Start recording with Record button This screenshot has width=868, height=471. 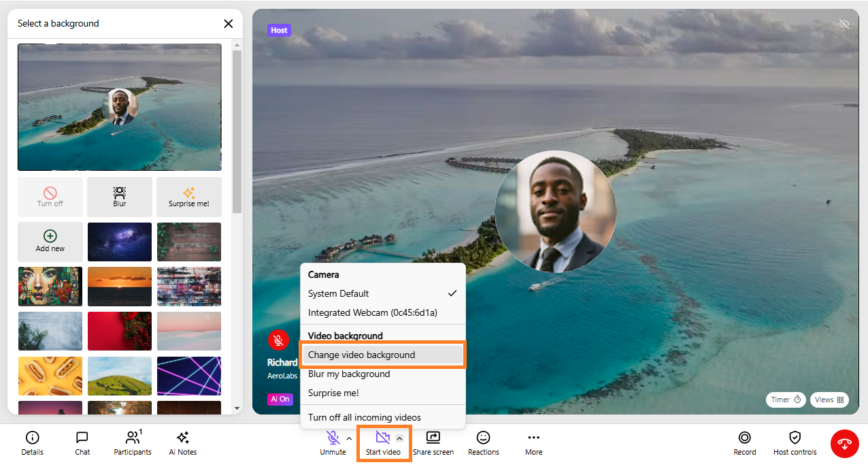pos(745,443)
